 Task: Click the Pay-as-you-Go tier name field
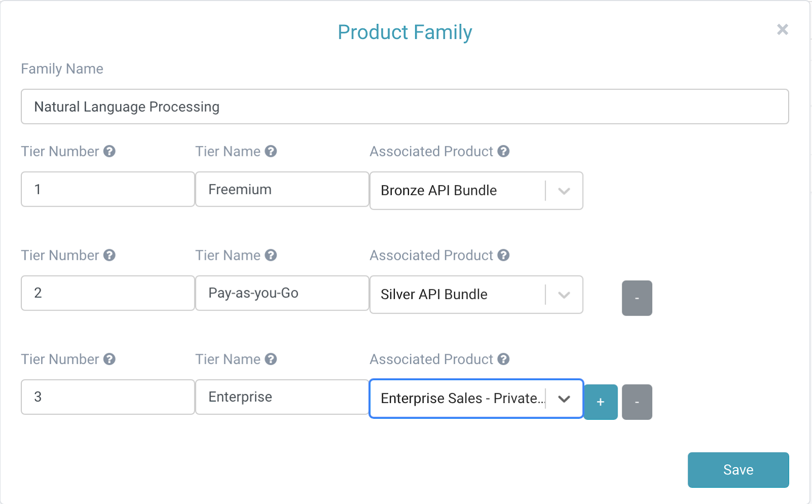pos(282,293)
